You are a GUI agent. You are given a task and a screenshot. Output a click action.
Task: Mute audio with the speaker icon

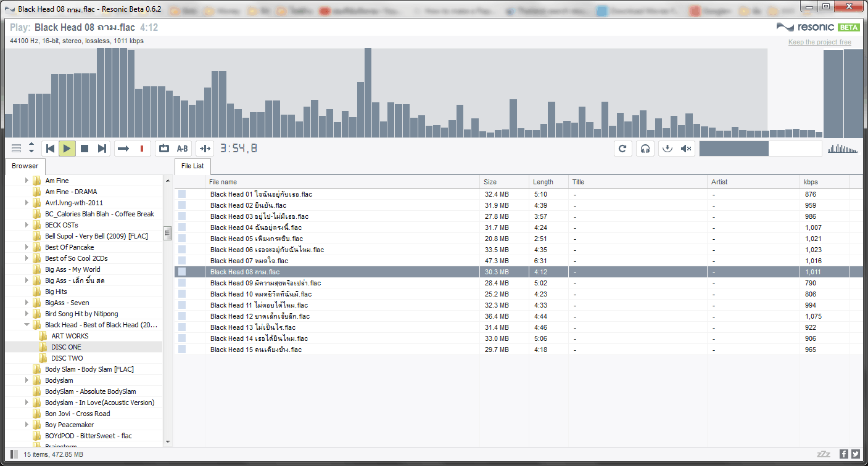coord(686,149)
